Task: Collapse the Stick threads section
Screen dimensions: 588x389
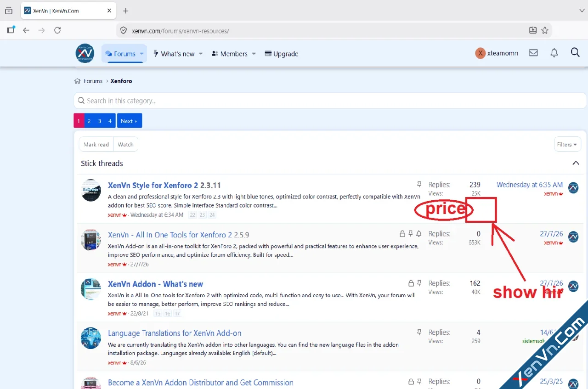Action: tap(576, 163)
